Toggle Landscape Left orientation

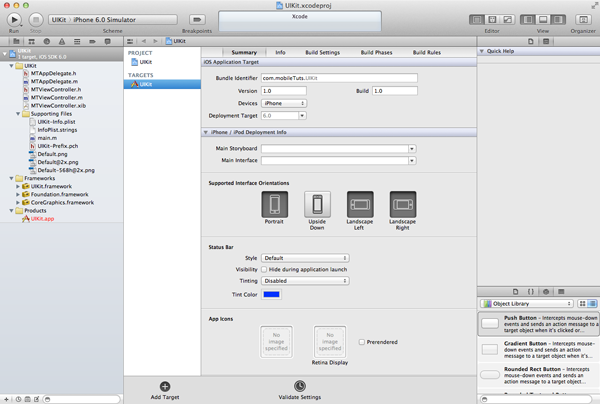click(360, 204)
